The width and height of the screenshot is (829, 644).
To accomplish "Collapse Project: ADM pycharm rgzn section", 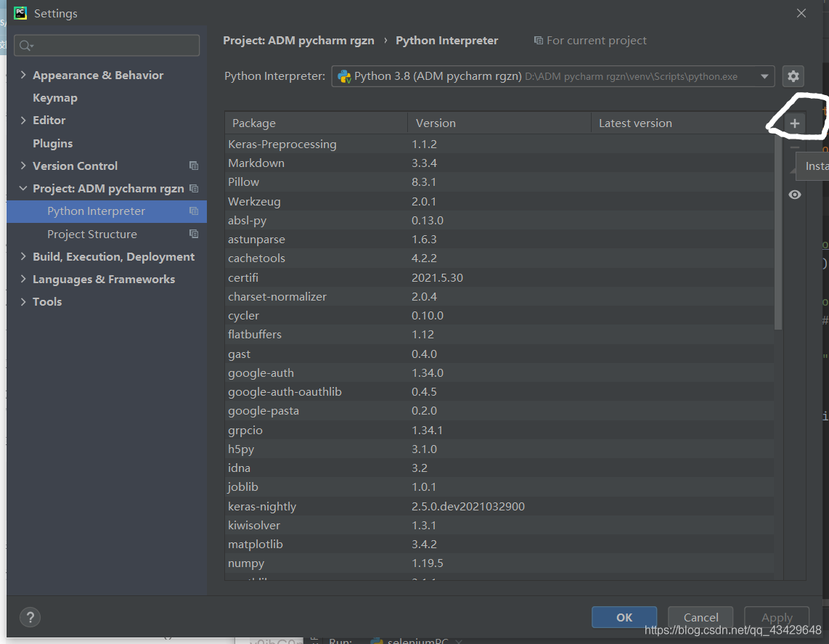I will (x=23, y=188).
